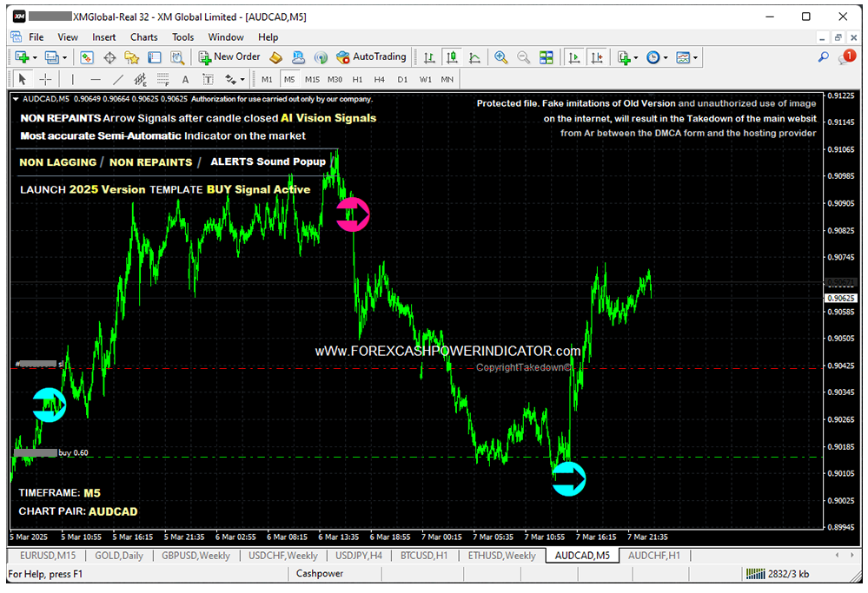Image resolution: width=868 pixels, height=593 pixels.
Task: Tile windows with the grid icon
Action: coord(546,57)
